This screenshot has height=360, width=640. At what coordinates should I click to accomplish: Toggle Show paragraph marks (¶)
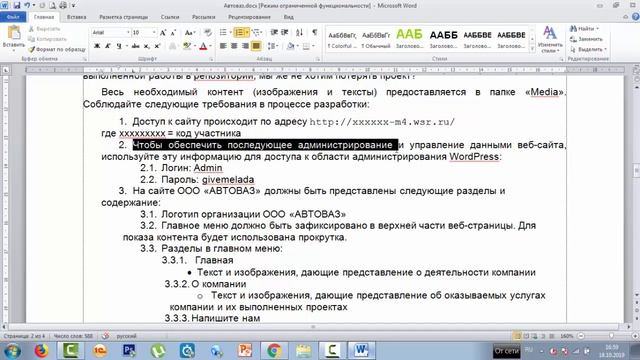[x=314, y=32]
